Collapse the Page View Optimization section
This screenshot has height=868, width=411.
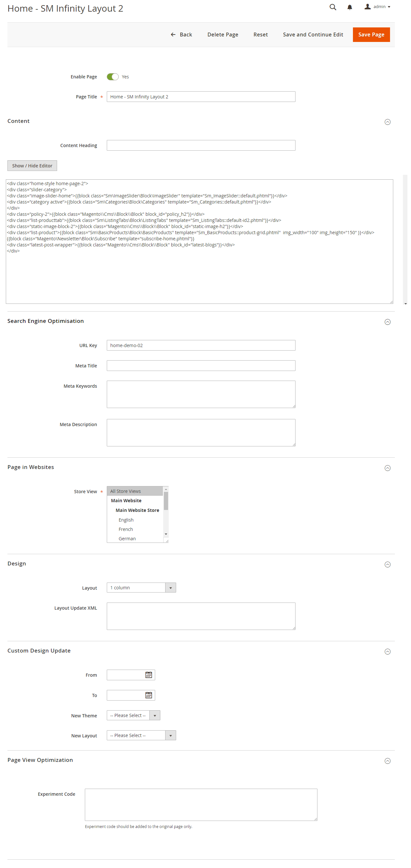(x=387, y=761)
